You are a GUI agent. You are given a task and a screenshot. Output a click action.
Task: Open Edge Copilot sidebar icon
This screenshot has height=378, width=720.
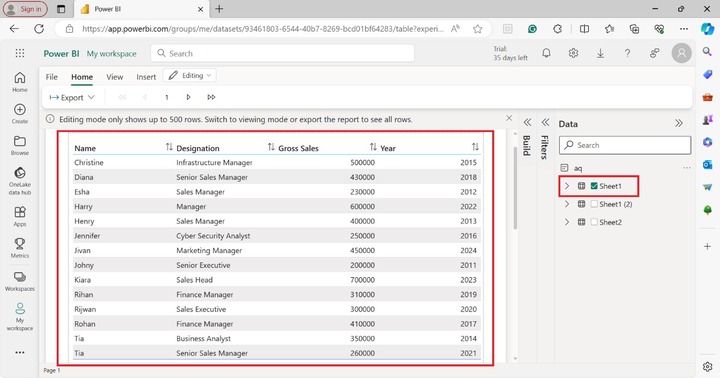[708, 29]
